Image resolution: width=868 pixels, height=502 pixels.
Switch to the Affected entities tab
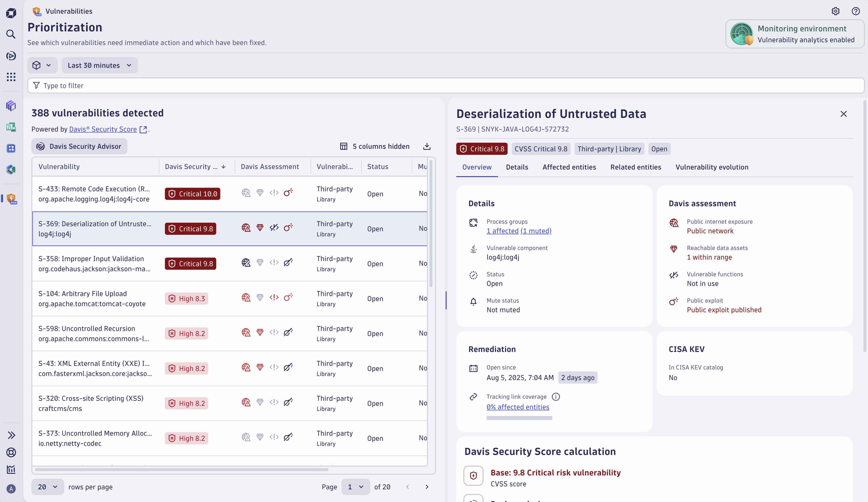(569, 167)
